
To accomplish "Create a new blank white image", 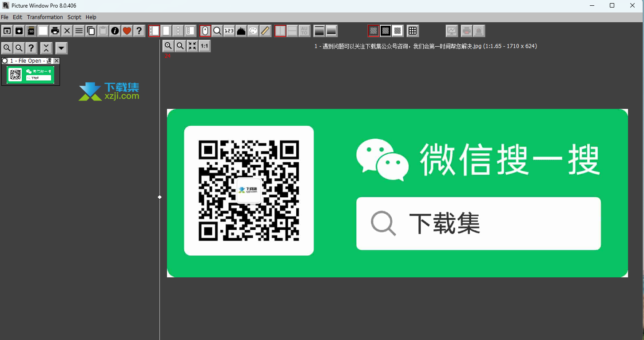I will [43, 31].
